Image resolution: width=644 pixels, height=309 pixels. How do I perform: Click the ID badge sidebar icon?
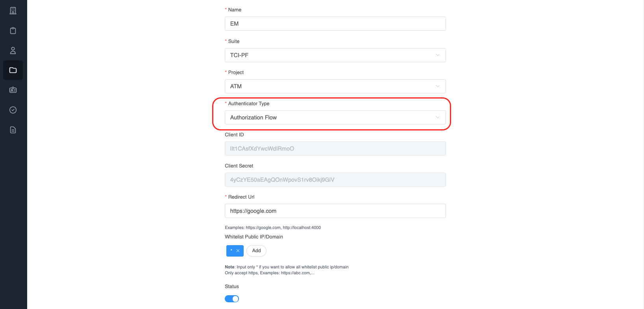[13, 90]
